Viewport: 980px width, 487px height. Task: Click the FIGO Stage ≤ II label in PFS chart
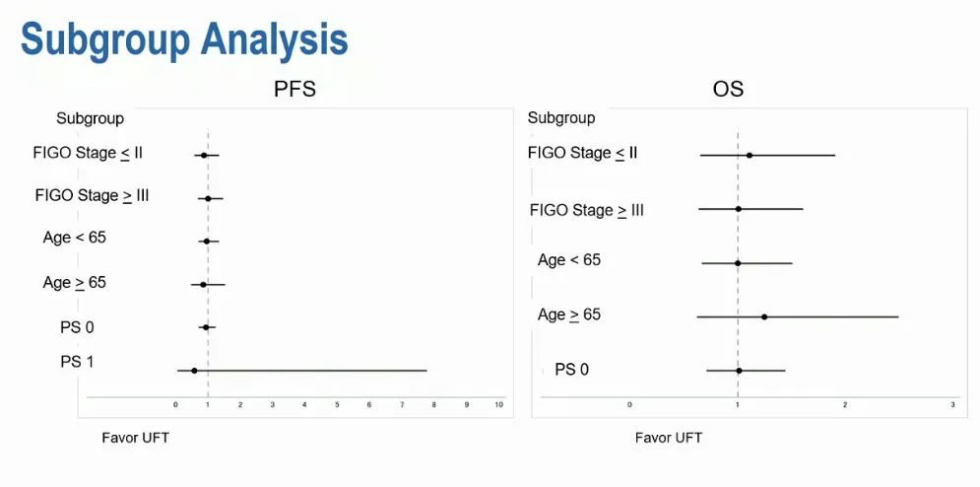pos(88,153)
